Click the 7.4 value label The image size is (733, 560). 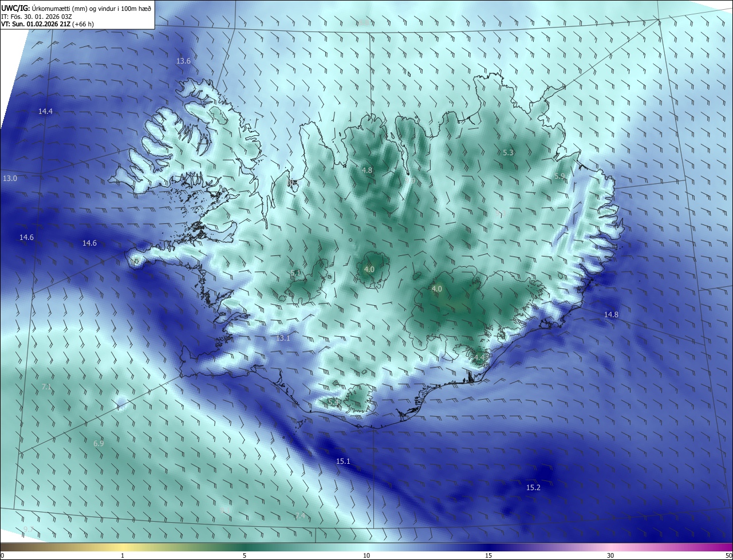[x=300, y=516]
